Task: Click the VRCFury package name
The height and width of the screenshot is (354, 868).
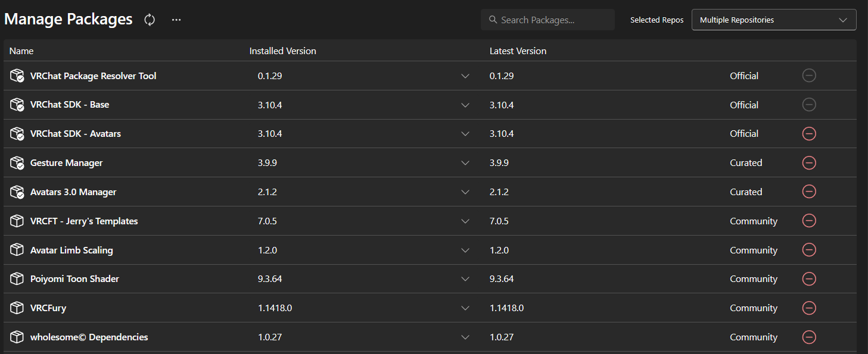Action: point(48,308)
